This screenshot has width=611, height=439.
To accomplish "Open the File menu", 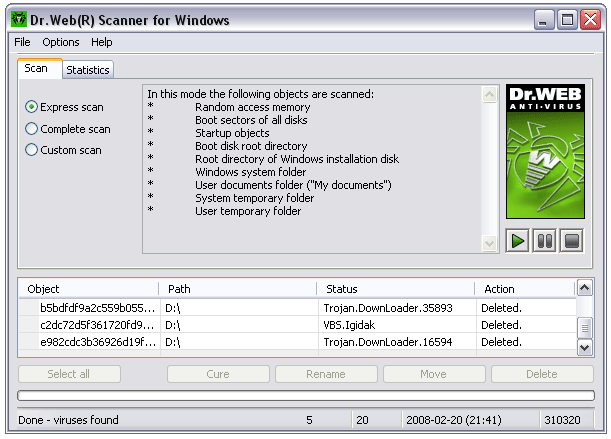I will point(22,42).
